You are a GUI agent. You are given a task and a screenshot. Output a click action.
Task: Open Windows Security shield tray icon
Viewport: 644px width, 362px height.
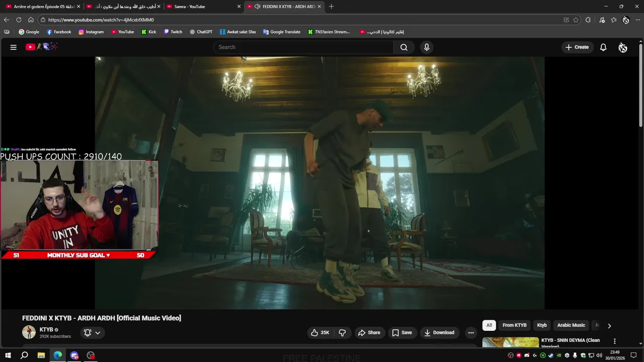click(x=583, y=355)
